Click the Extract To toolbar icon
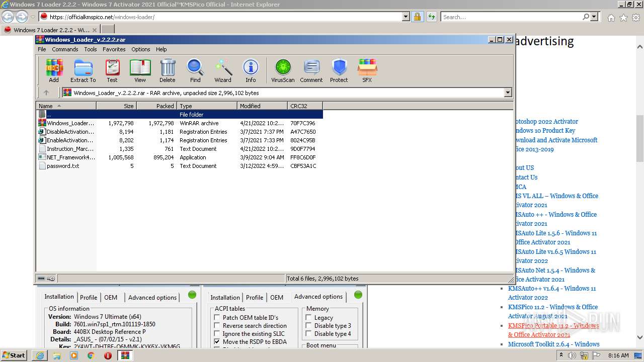The image size is (644, 362). coord(83,70)
